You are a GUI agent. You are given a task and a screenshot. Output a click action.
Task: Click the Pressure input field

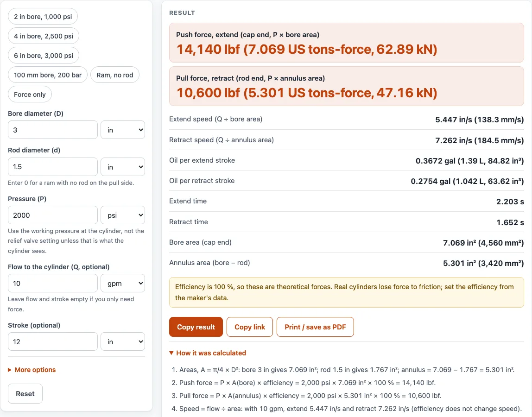(x=52, y=215)
